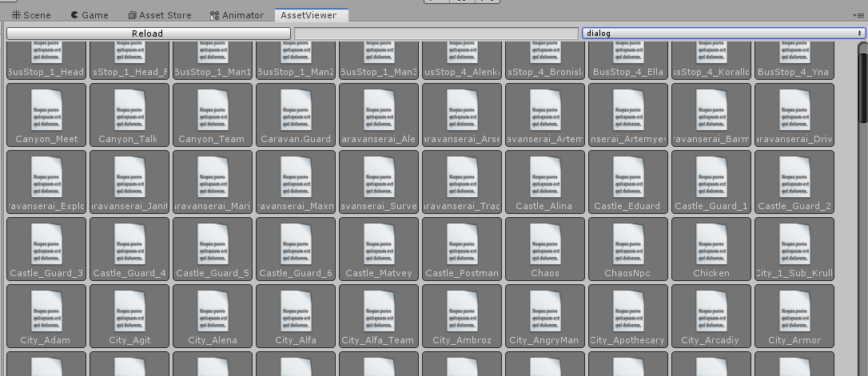This screenshot has width=868, height=376.
Task: Select the Caravanserai_Artemyev asset tile
Action: [x=628, y=115]
